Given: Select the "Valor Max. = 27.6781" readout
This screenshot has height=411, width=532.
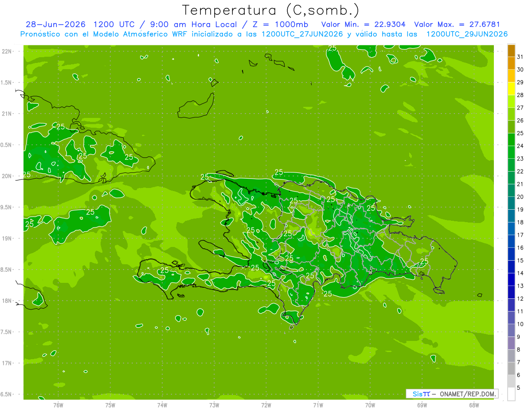Looking at the screenshot, I should coord(457,25).
